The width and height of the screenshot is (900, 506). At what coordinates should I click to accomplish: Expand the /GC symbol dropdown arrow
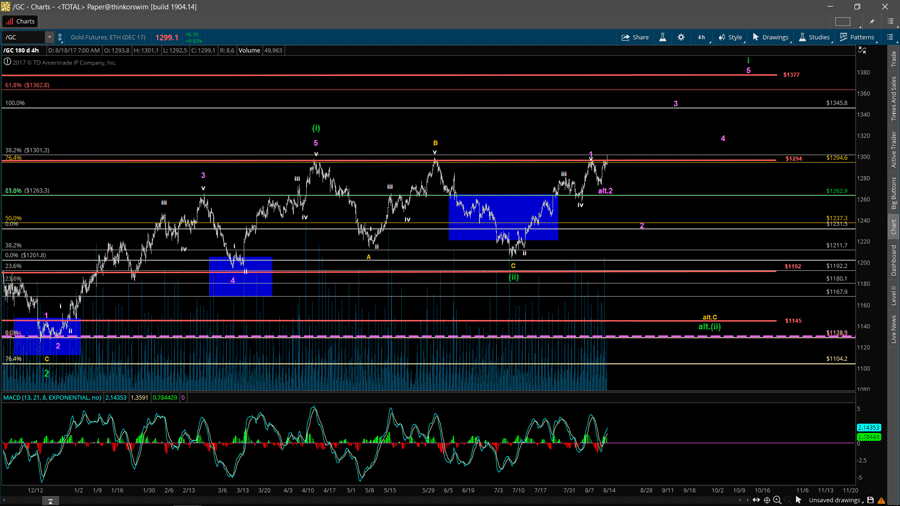(49, 37)
